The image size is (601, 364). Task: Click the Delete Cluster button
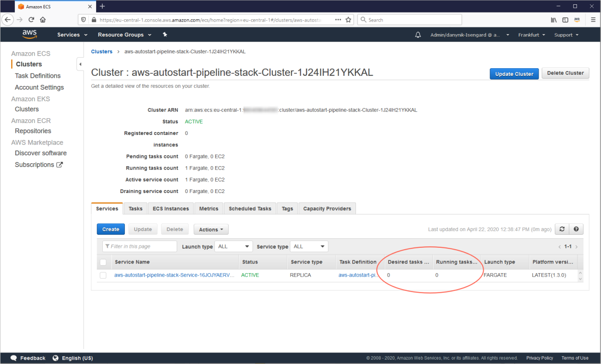(565, 73)
